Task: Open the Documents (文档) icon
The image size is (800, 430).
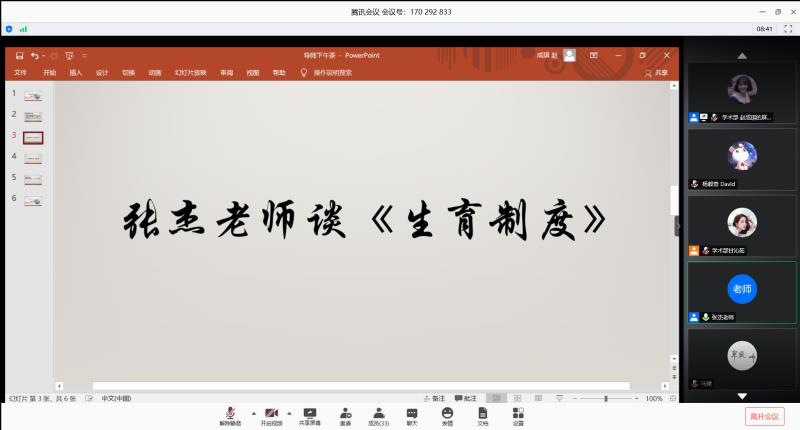Action: pos(482,414)
